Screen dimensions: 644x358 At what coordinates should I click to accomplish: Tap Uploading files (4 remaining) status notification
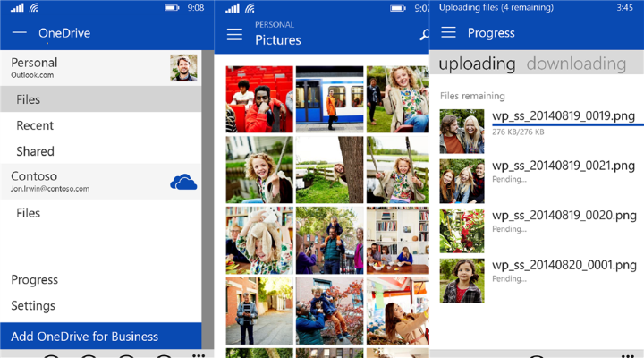pos(496,7)
